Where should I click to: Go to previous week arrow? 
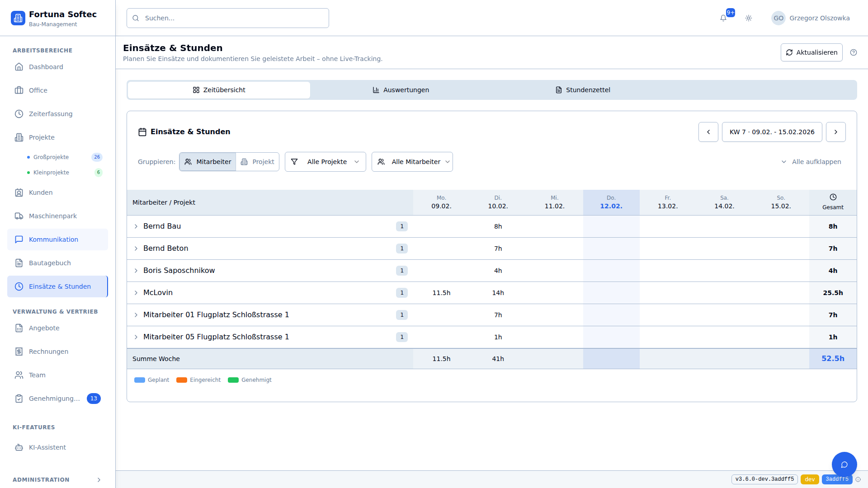(708, 132)
